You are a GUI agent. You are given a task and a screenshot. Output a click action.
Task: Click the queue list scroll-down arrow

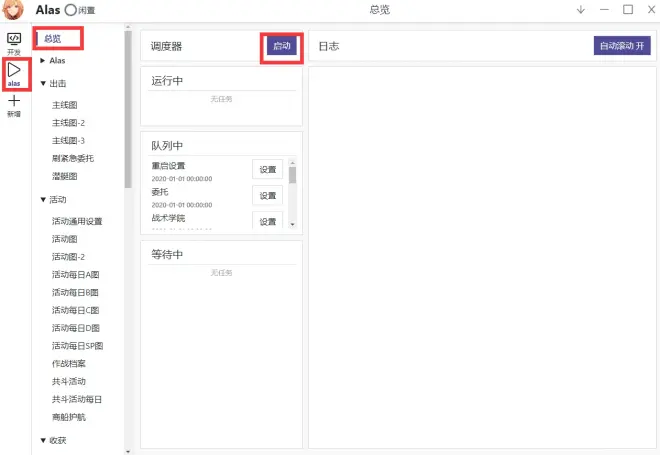[x=293, y=224]
